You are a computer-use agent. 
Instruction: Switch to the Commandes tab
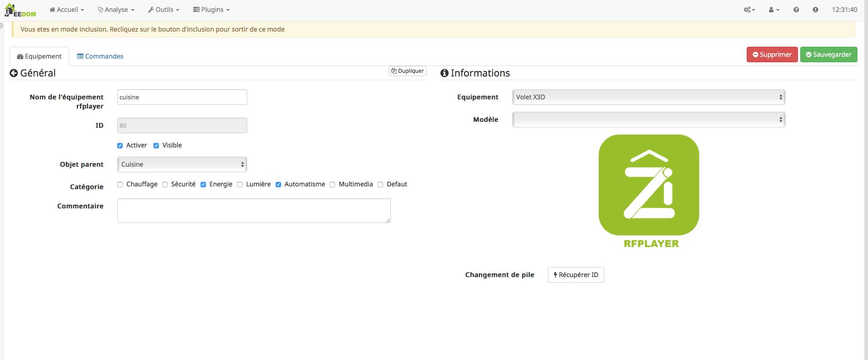tap(100, 56)
